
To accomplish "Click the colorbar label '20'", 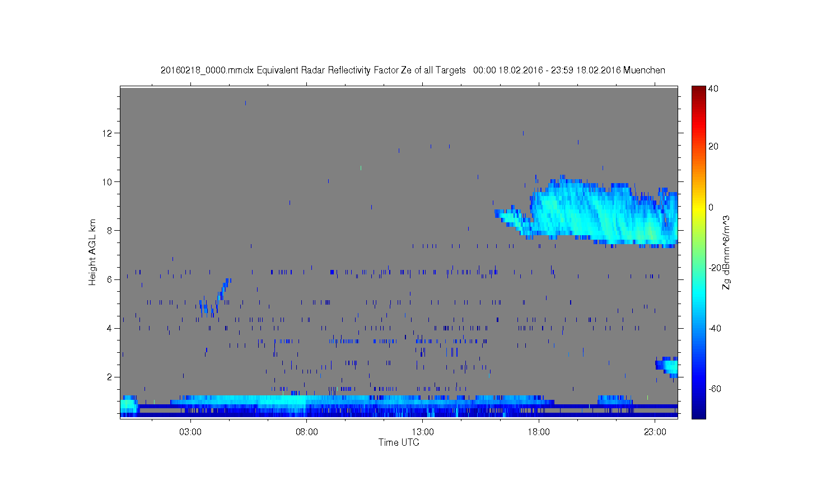I will pos(713,147).
